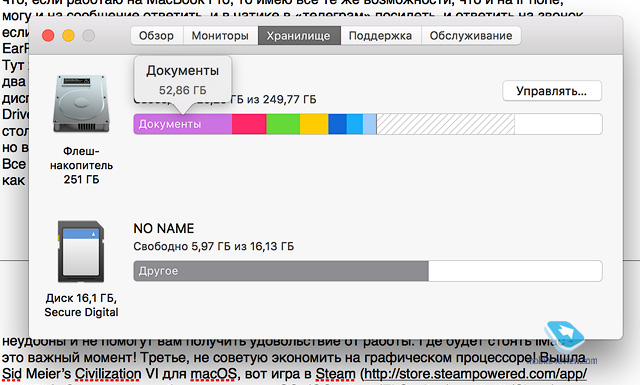Click the hatched purgeable storage segment

[445, 124]
